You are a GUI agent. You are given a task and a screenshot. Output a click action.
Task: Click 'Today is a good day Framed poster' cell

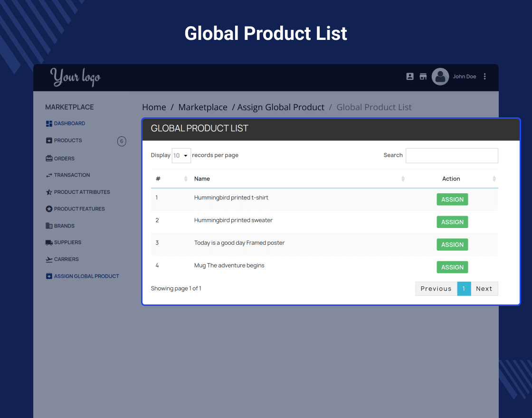click(239, 243)
